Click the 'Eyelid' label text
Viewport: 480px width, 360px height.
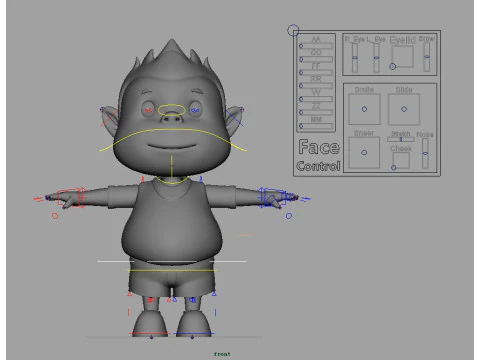(403, 40)
